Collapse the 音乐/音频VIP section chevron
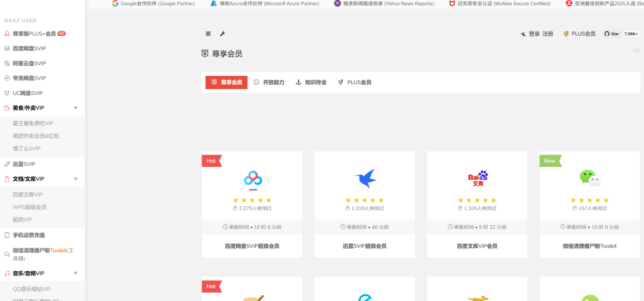644x301 pixels. 76,273
